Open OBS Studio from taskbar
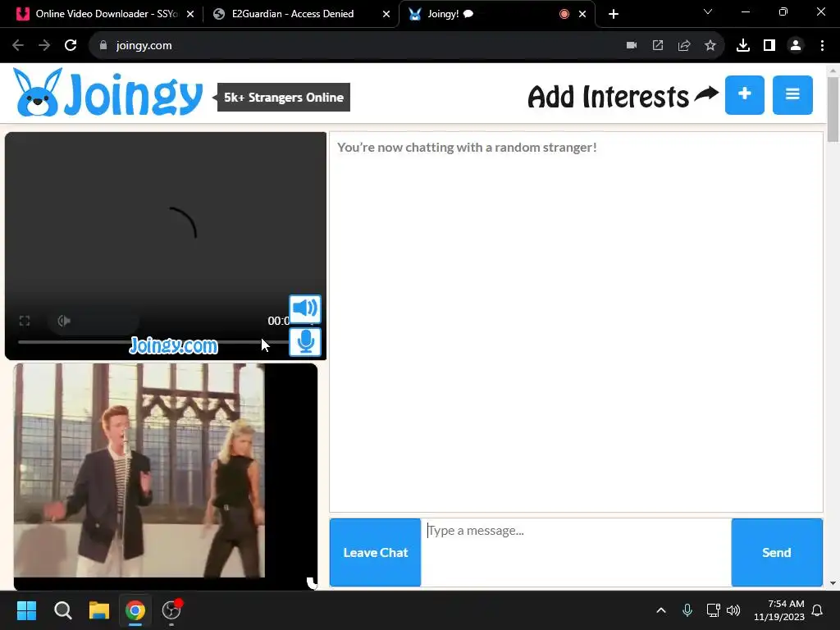This screenshot has height=630, width=840. [x=171, y=610]
